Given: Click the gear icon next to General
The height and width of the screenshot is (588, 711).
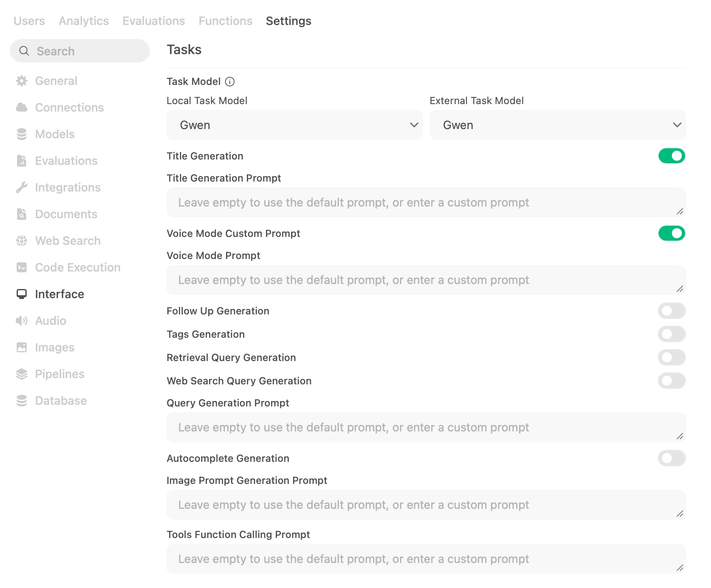Looking at the screenshot, I should point(22,81).
